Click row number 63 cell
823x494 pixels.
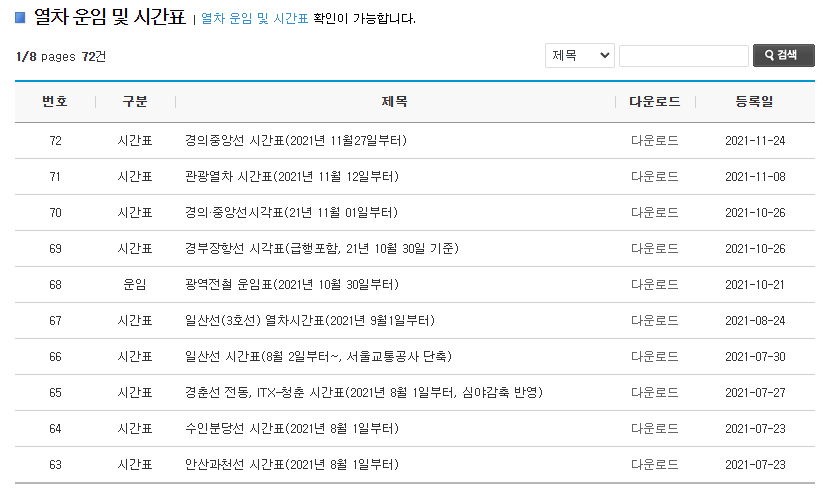(55, 465)
